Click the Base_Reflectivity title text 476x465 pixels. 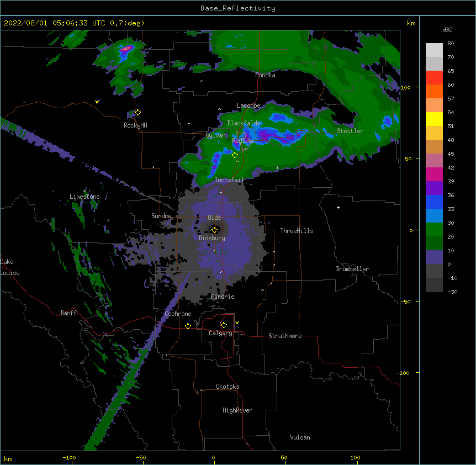pos(238,8)
